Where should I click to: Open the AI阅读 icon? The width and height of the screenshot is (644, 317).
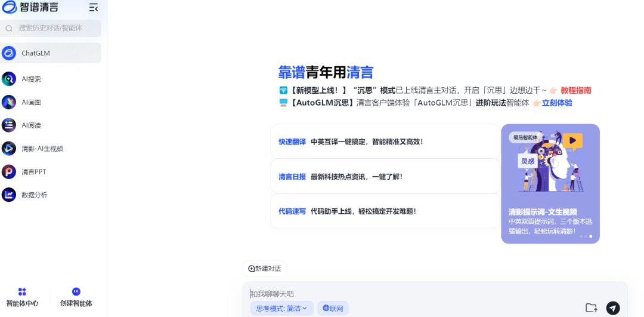point(8,125)
